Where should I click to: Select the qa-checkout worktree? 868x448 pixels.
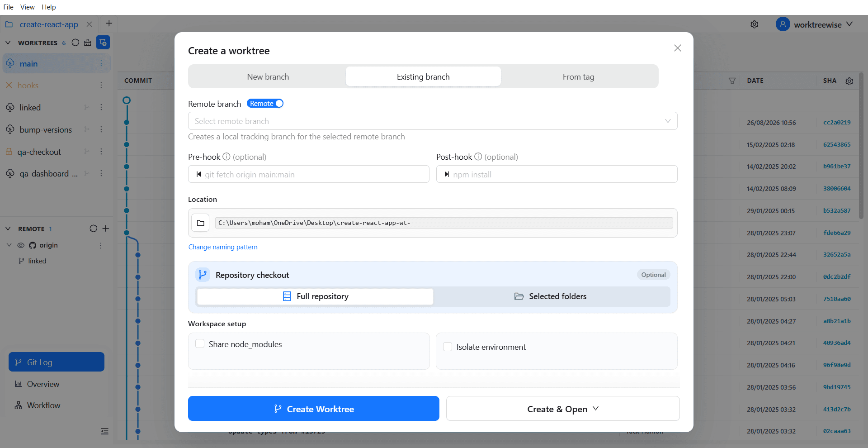point(39,152)
